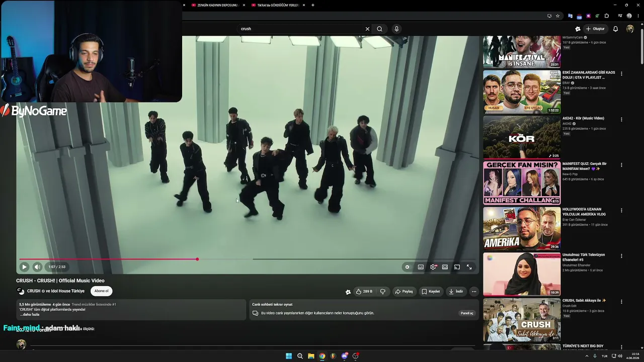The height and width of the screenshot is (362, 644).
Task: Click install app icon in address bar
Action: pos(549,16)
